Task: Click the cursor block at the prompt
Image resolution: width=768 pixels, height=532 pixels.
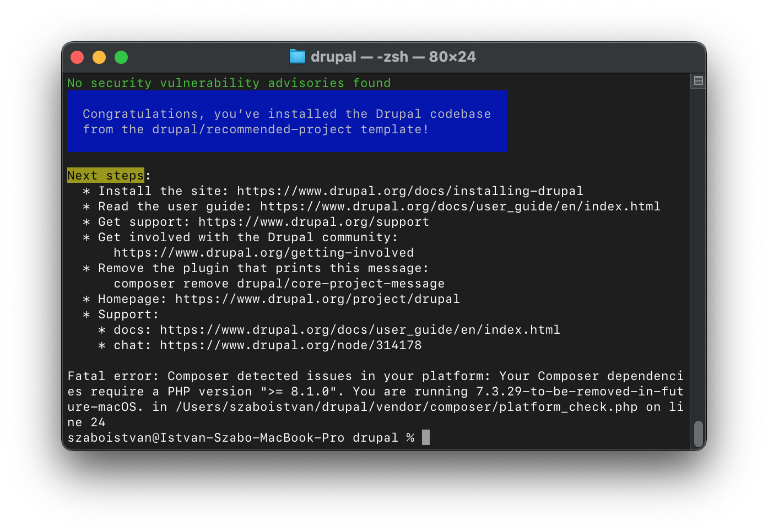Action: click(426, 438)
